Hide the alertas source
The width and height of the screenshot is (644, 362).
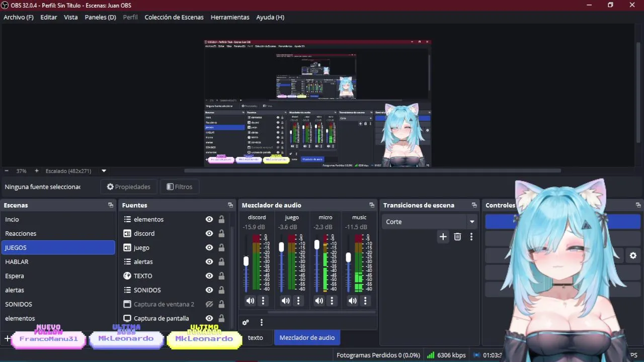pos(209,261)
